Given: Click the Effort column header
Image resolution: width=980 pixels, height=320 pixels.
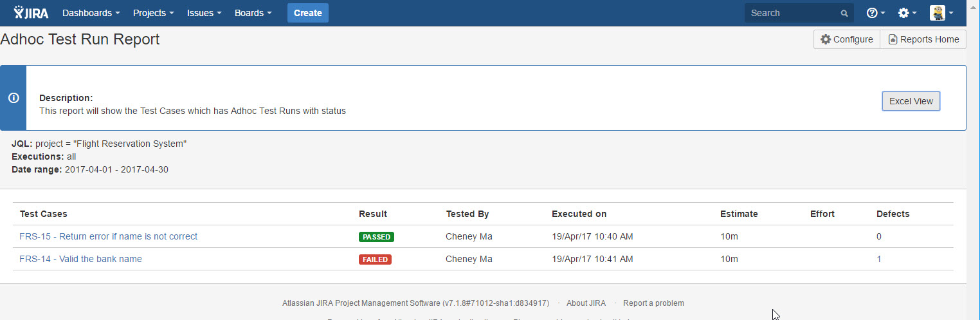Looking at the screenshot, I should [822, 214].
